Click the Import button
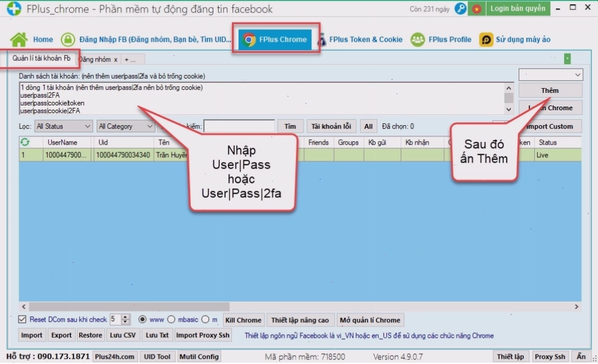598x364 pixels. (32, 335)
